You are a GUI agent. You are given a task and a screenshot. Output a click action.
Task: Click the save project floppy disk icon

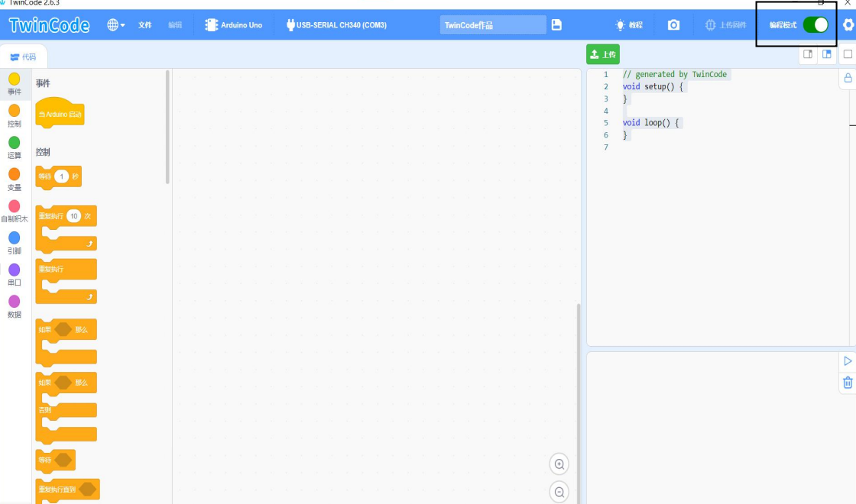[556, 25]
